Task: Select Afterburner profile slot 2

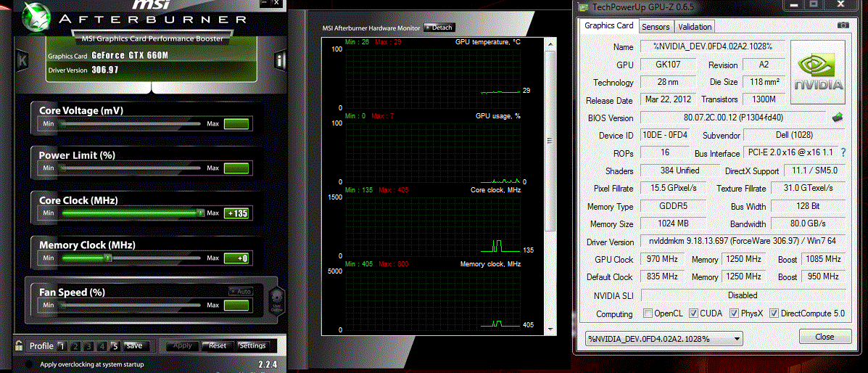Action: pyautogui.click(x=75, y=346)
